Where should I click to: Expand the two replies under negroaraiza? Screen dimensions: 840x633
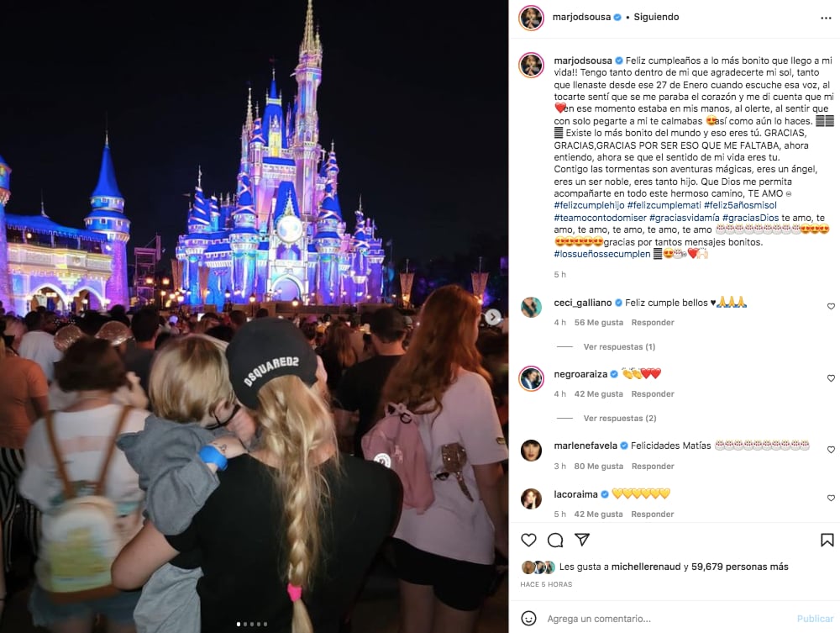coord(619,418)
